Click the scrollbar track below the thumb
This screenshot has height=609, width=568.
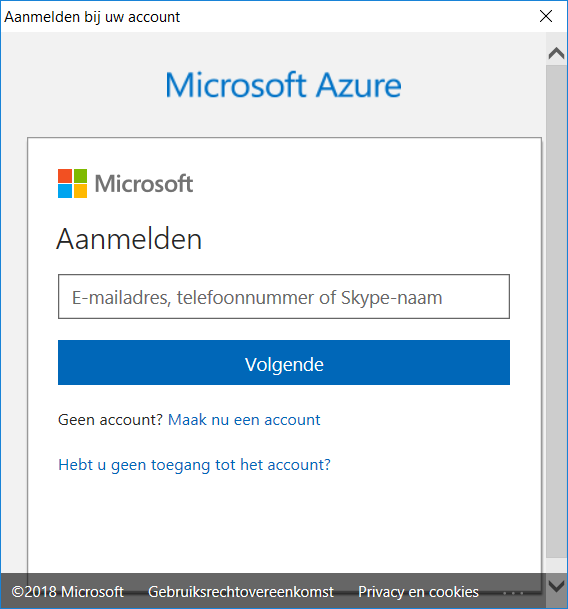coord(556,566)
